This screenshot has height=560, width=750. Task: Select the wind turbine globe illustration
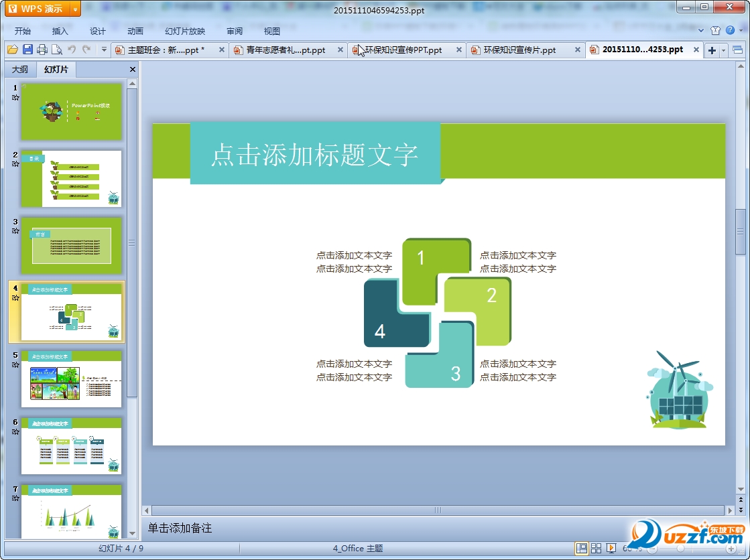(679, 390)
